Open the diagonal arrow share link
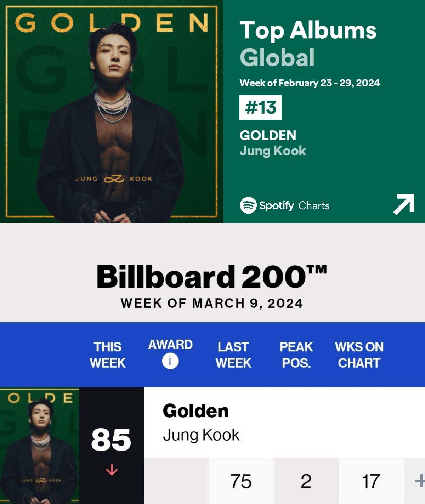Viewport: 425px width, 504px height. (404, 204)
